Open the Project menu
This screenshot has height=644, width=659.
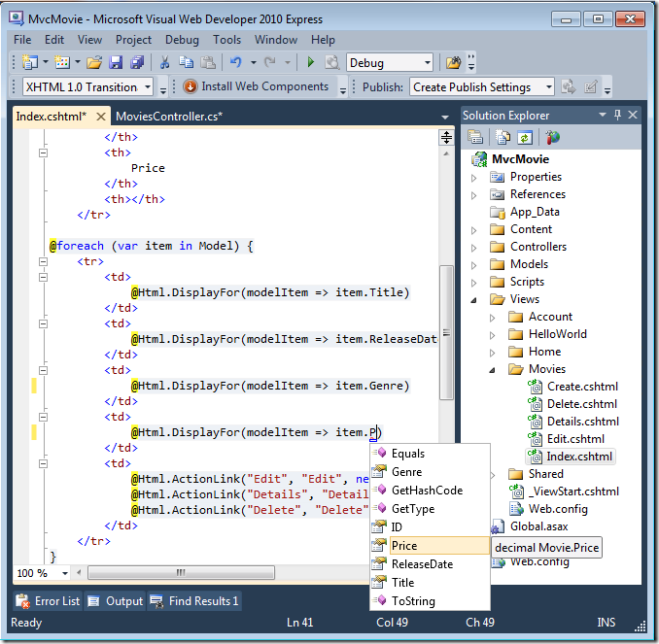(x=133, y=40)
